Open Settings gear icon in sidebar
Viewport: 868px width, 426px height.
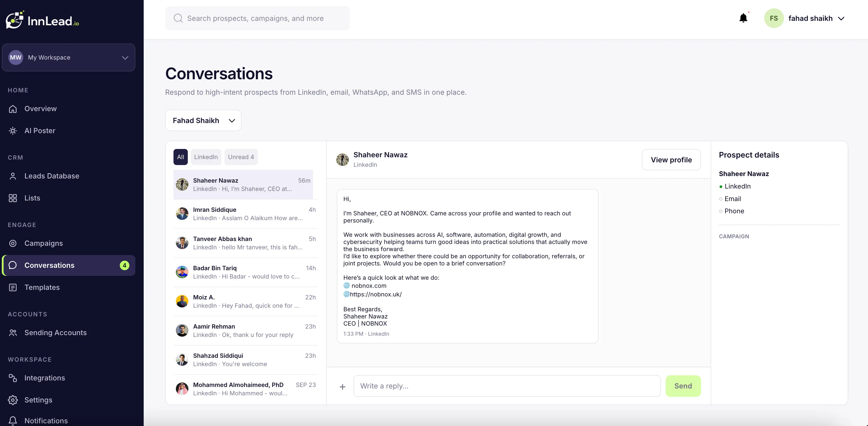coord(13,400)
